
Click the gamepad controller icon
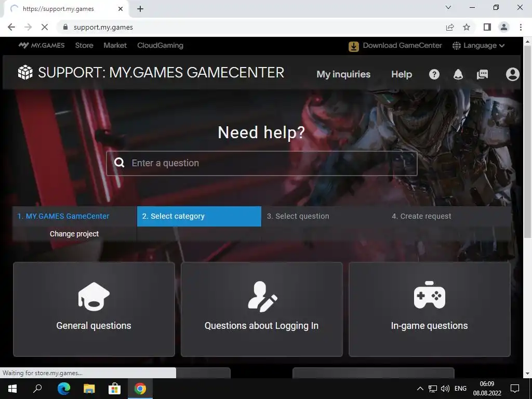pyautogui.click(x=430, y=295)
